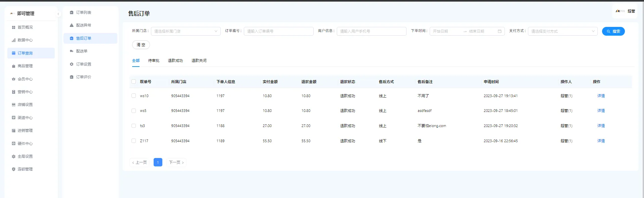
Task: Click the 首页概况 grid icon
Action: (13, 27)
